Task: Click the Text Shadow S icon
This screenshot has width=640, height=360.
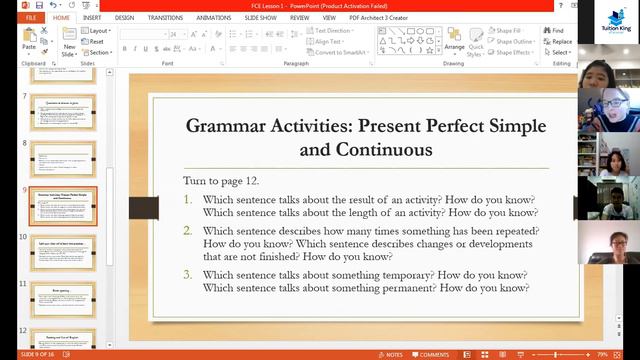Action: click(x=156, y=49)
